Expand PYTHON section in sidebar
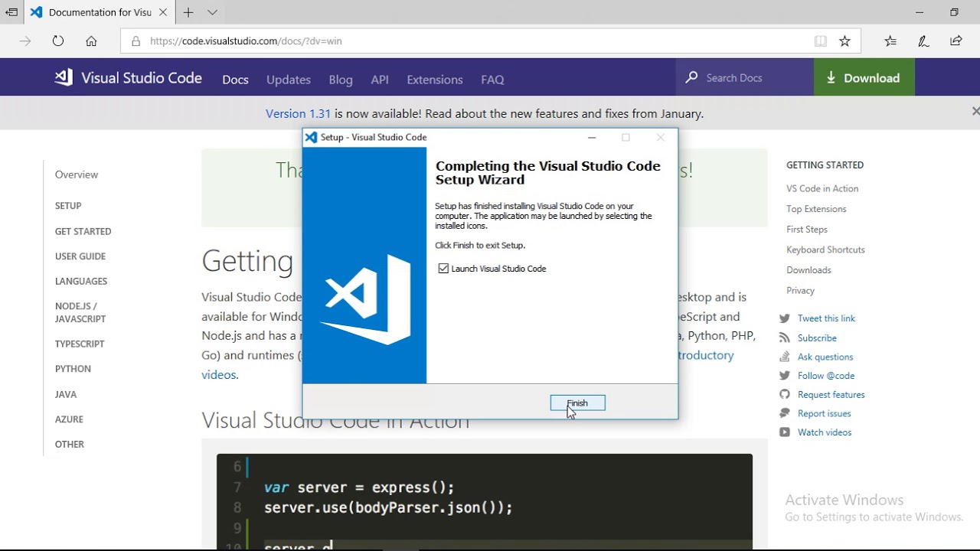 pyautogui.click(x=73, y=369)
